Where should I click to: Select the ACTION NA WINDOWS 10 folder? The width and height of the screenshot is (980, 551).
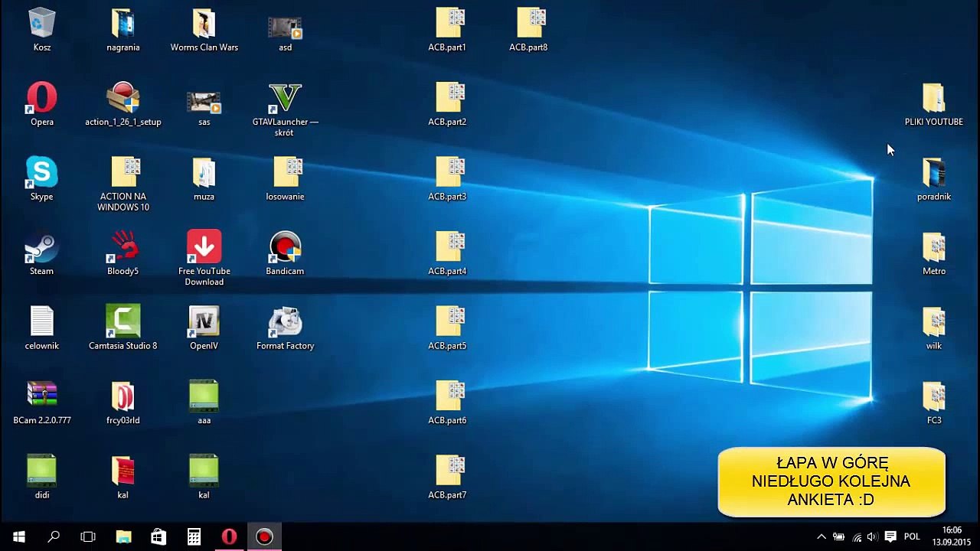coord(125,172)
